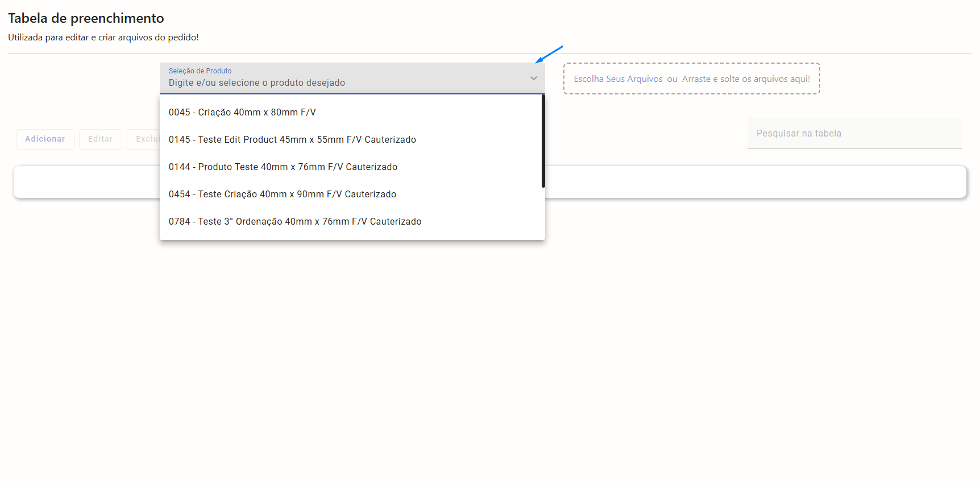Open the Escolha Seus Arquivos file picker link
This screenshot has width=980, height=484.
pyautogui.click(x=618, y=79)
